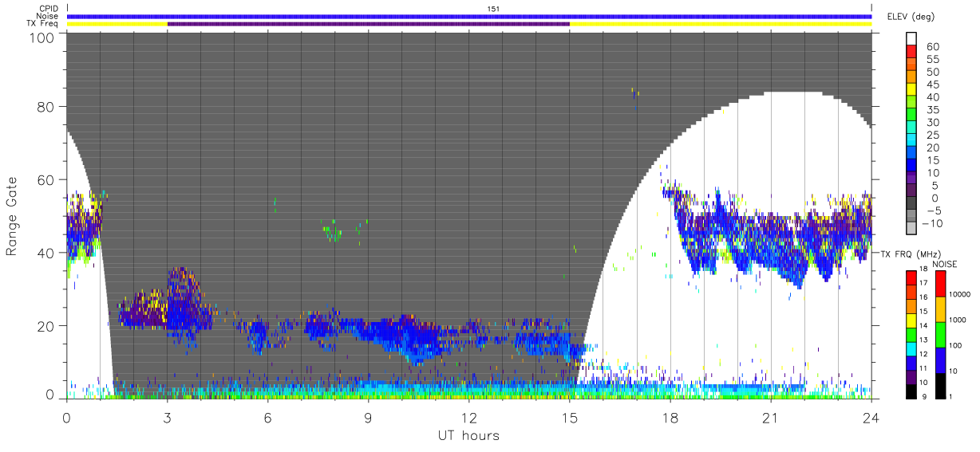Select the cyan swatch in the TX FRQ colorbar
Image resolution: width=980 pixels, height=452 pixels.
point(911,349)
